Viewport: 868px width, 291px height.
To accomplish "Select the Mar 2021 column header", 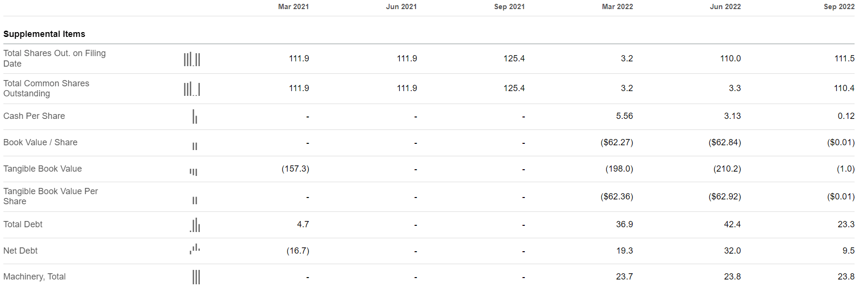I will tap(293, 7).
